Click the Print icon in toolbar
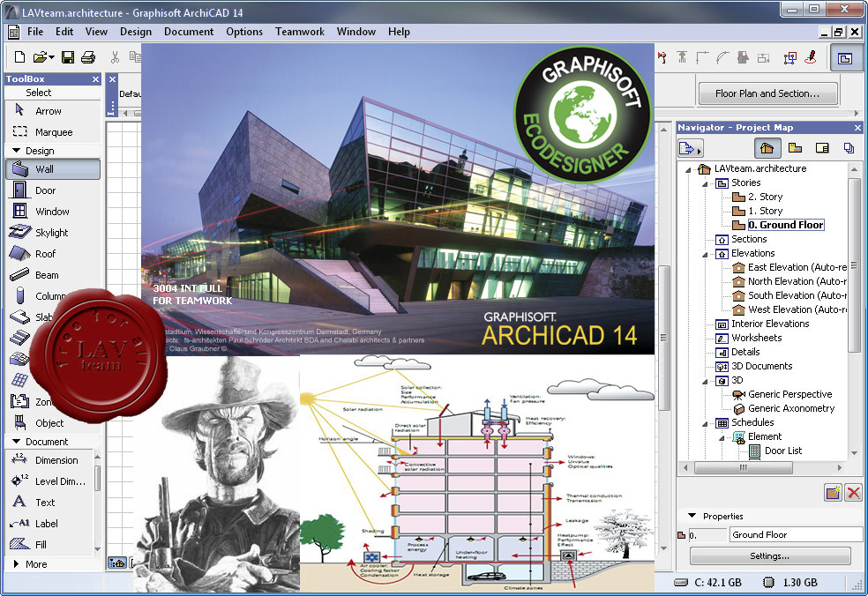Viewport: 868px width, 596px height. tap(88, 57)
